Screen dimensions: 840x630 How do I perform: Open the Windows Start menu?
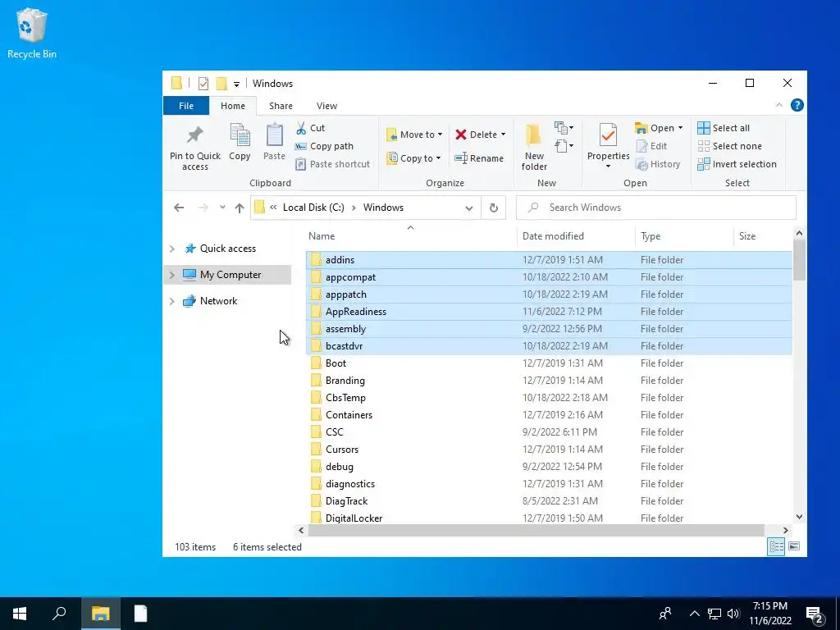[x=20, y=614]
